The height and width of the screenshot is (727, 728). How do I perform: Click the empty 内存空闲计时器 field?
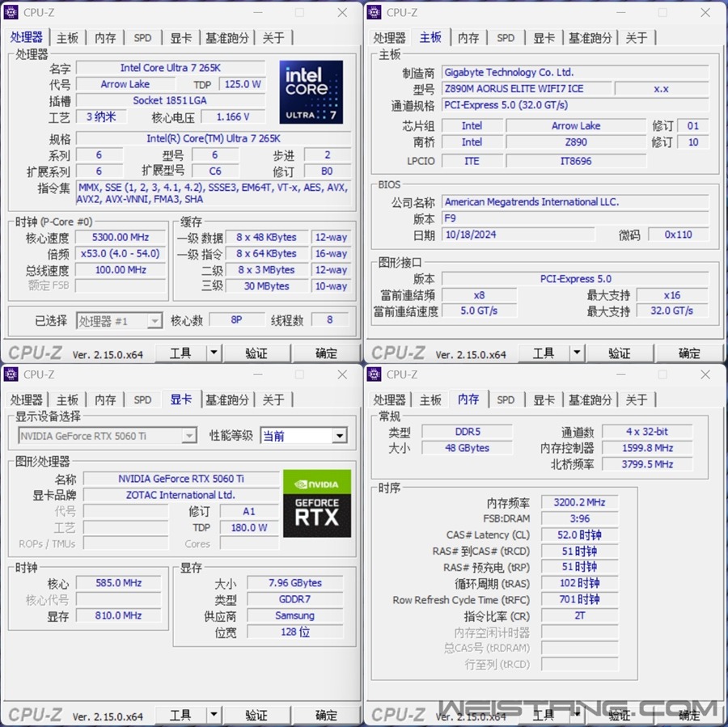click(x=580, y=632)
